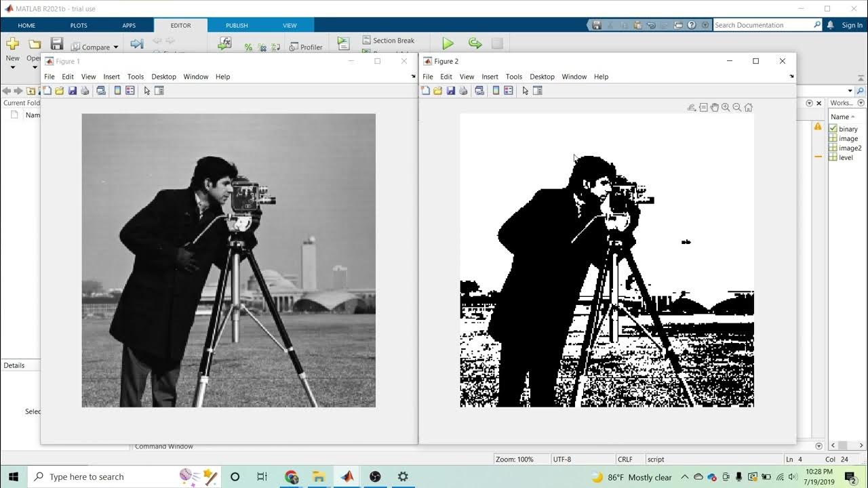Click Restore View home icon in Figure 2
Screen dimensions: 868x488
coord(749,107)
